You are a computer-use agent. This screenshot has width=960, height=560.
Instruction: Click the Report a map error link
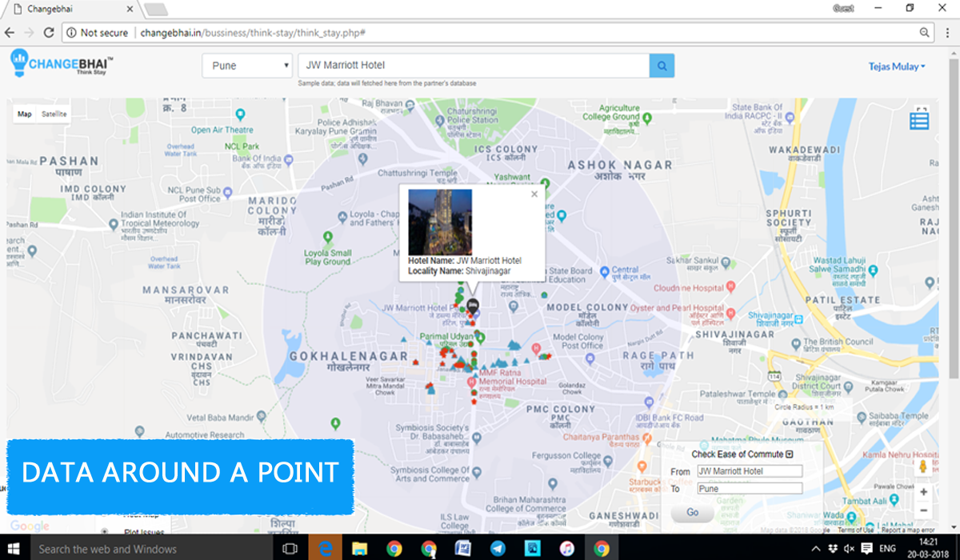pyautogui.click(x=907, y=530)
